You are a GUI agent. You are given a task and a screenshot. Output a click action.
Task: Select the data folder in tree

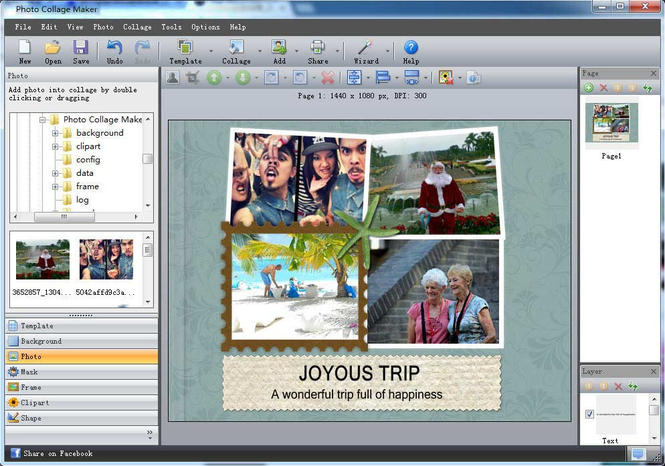tap(85, 173)
